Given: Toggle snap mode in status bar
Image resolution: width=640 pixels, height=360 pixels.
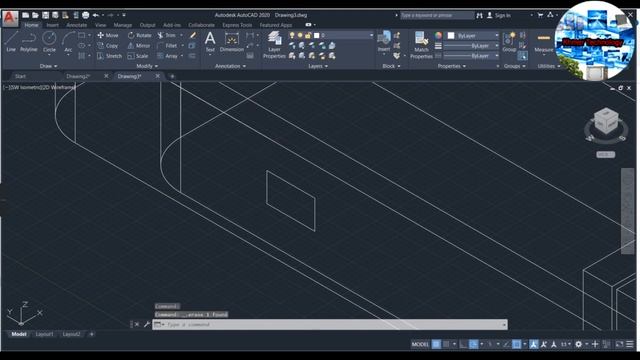Looking at the screenshot, I should (x=446, y=344).
